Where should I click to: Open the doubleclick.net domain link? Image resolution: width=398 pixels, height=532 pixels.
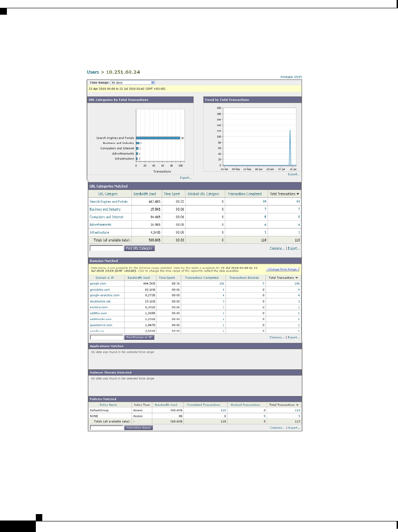(x=100, y=301)
